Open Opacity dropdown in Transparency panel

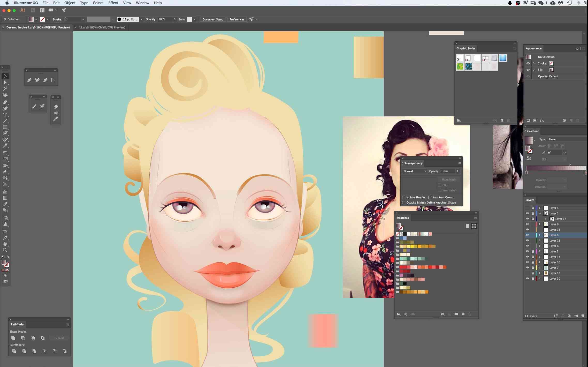click(x=457, y=171)
